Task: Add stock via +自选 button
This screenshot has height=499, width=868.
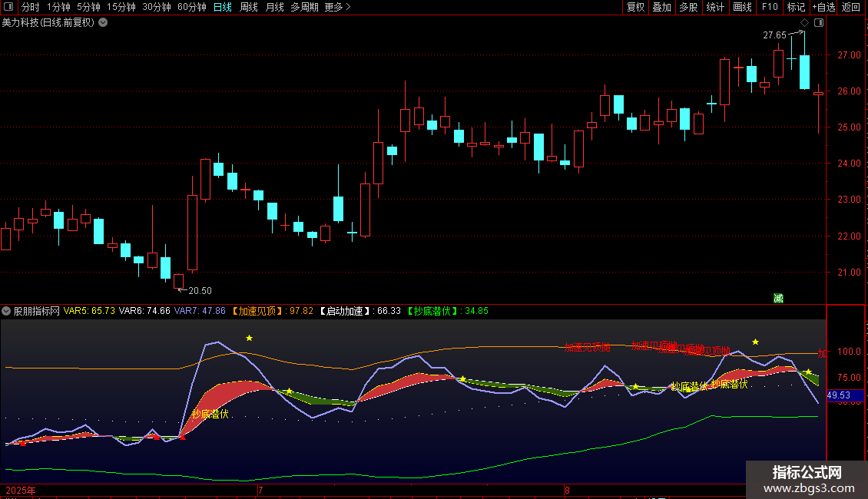Action: (x=823, y=7)
